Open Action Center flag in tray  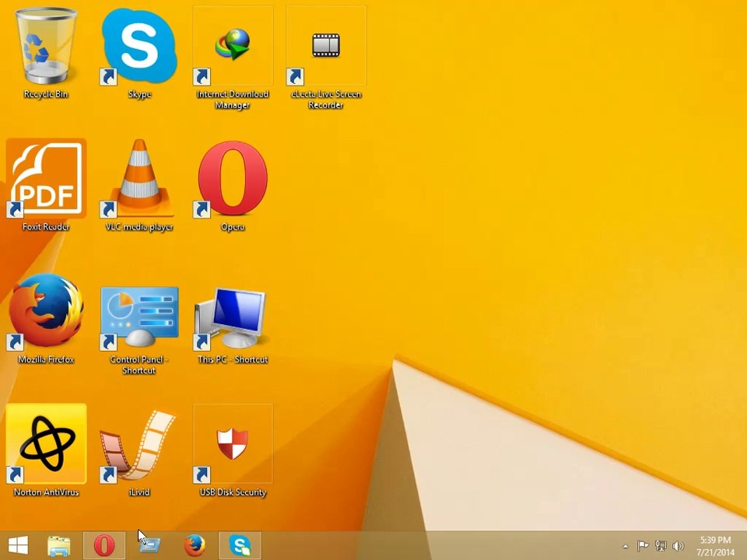click(x=643, y=546)
